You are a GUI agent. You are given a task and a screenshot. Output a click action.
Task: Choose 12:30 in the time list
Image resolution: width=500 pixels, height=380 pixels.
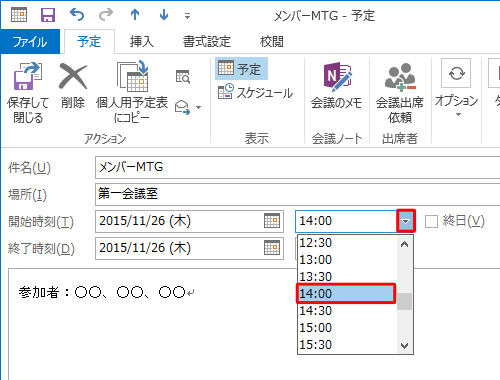(347, 243)
